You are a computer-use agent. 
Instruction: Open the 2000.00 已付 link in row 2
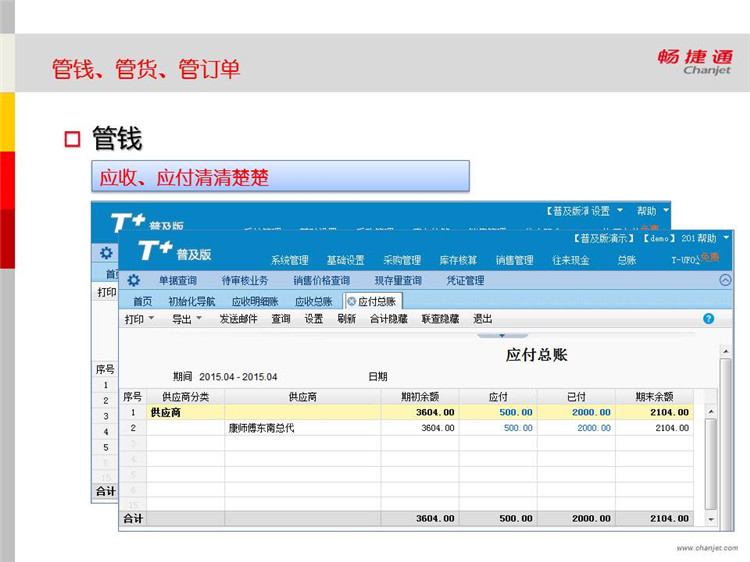pyautogui.click(x=594, y=428)
